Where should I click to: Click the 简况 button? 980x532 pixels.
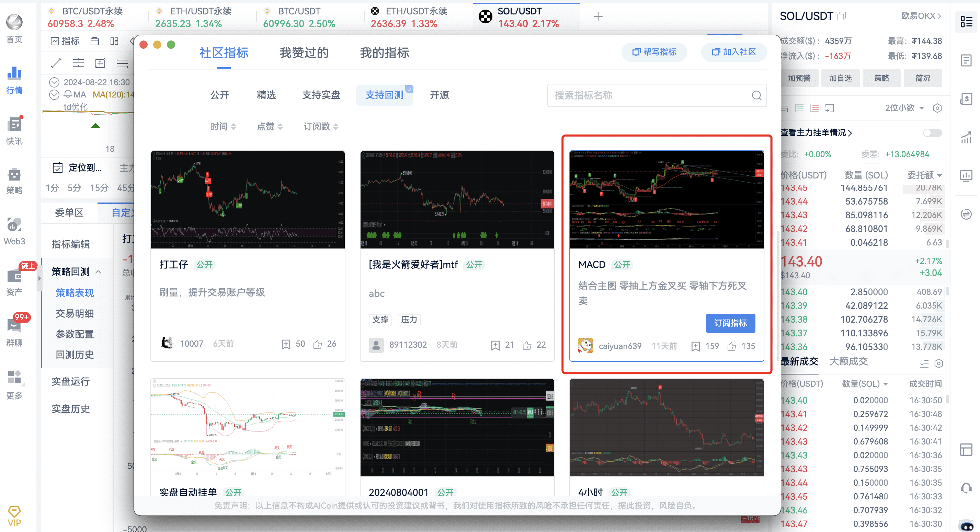pyautogui.click(x=922, y=78)
